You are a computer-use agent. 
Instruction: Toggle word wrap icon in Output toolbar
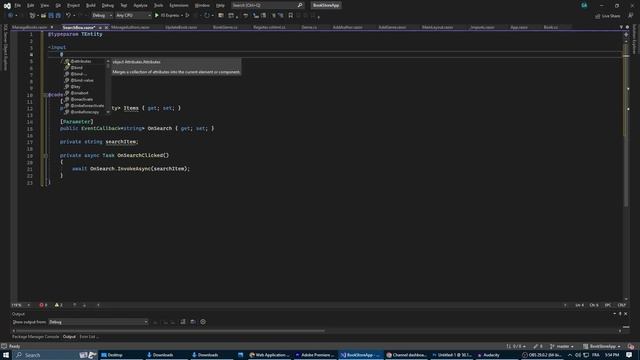(x=193, y=322)
